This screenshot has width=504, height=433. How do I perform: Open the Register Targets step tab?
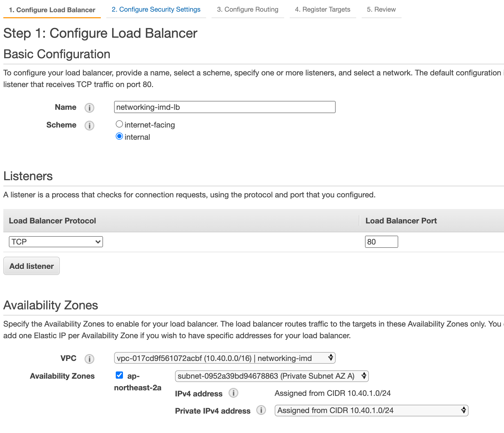[323, 9]
